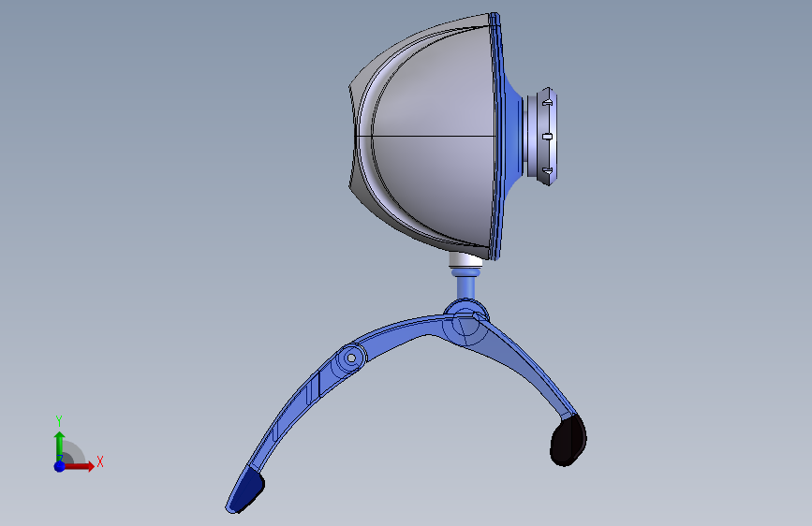This screenshot has width=812, height=526.
Task: Select the black rubber foot on right leg
Action: pos(568,440)
